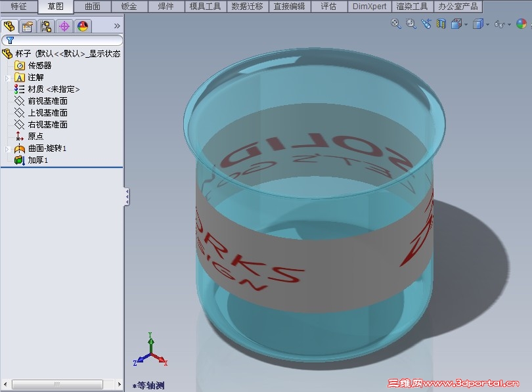
Task: Click the Display Style cube icon
Action: pyautogui.click(x=478, y=24)
